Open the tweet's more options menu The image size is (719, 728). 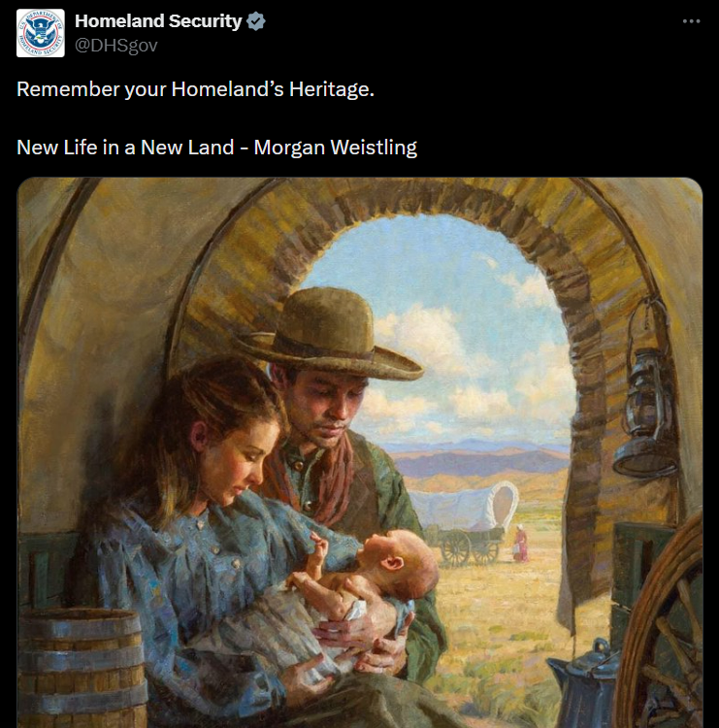pyautogui.click(x=691, y=21)
